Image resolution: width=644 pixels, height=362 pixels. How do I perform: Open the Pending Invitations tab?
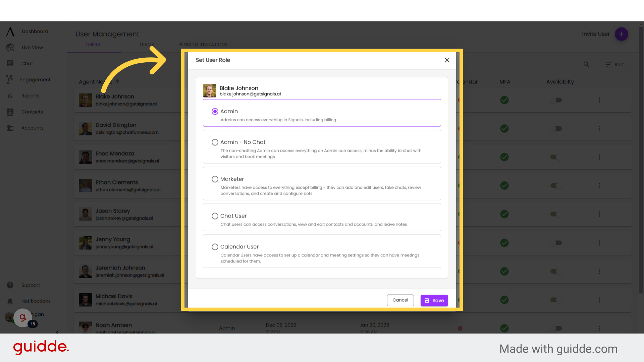[x=203, y=44]
